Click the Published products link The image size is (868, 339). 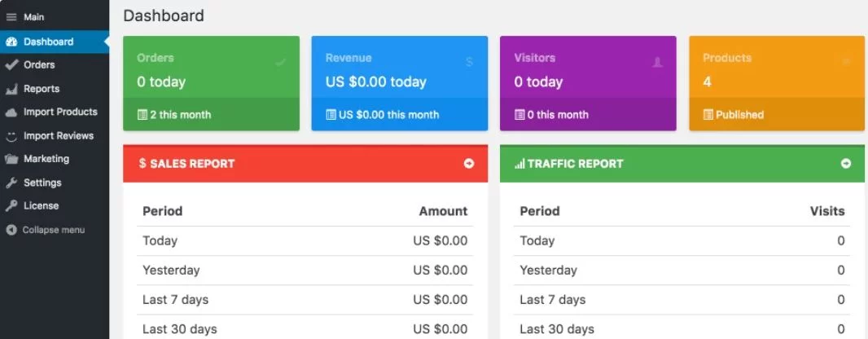pyautogui.click(x=739, y=115)
